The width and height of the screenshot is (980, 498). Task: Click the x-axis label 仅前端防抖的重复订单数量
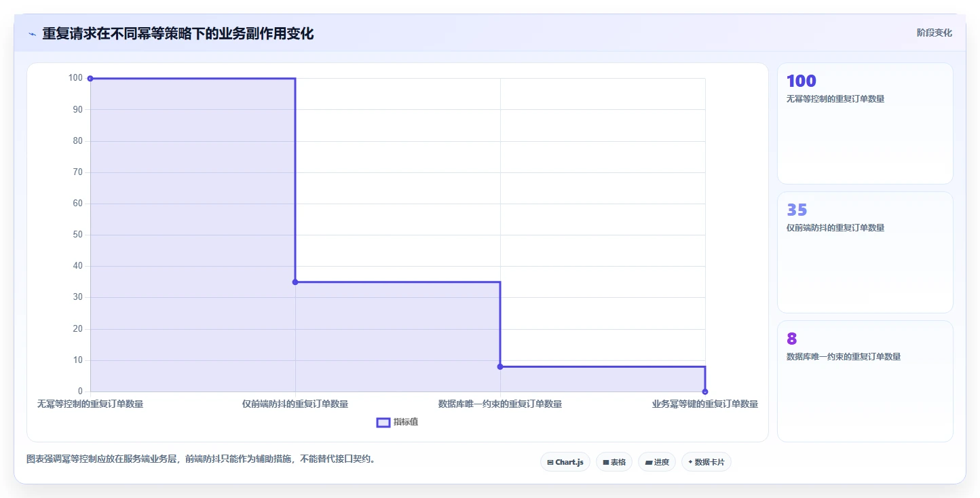295,404
